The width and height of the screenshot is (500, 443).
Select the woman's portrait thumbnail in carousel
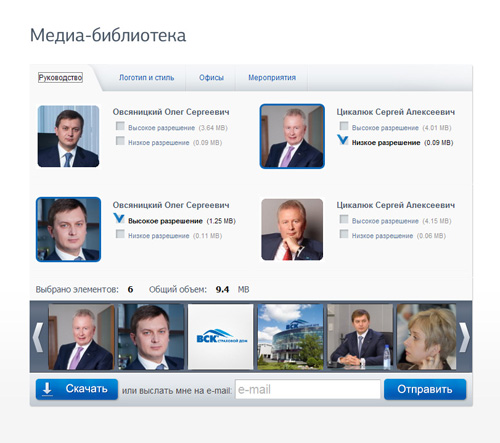point(426,336)
